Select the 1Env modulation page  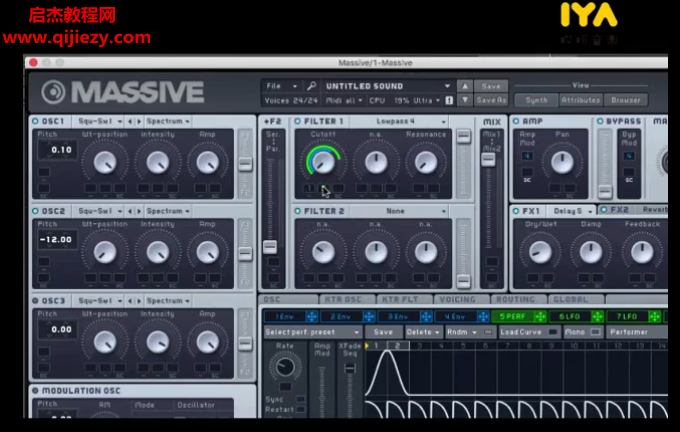coord(284,317)
